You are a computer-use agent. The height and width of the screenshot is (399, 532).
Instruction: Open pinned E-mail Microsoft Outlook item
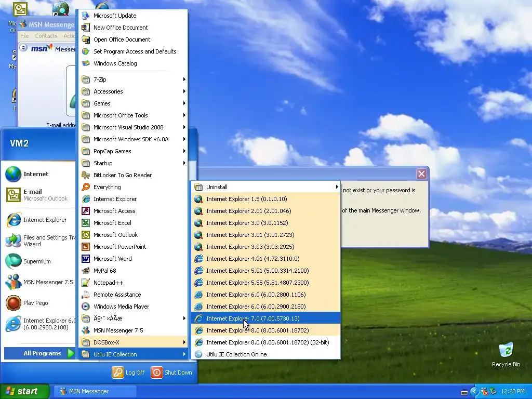coord(39,195)
